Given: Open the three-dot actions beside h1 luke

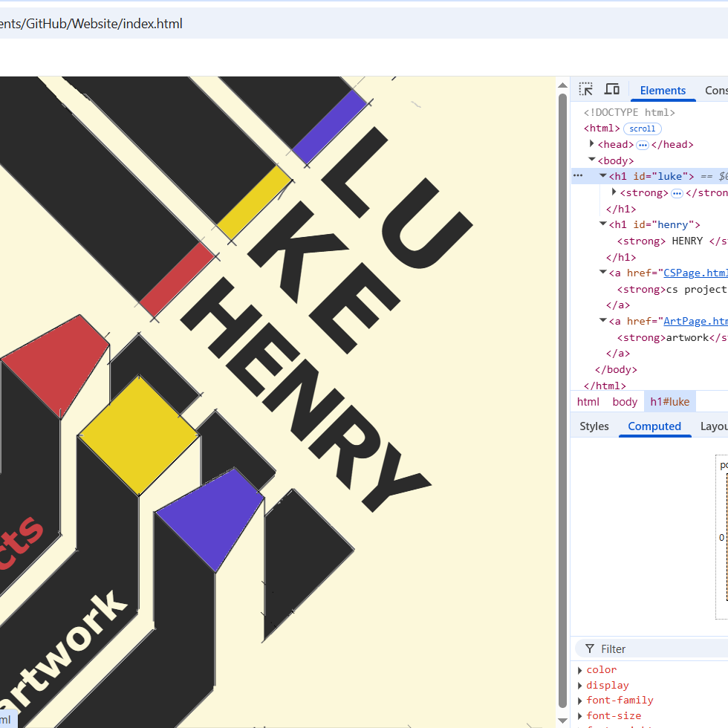Looking at the screenshot, I should click(578, 176).
